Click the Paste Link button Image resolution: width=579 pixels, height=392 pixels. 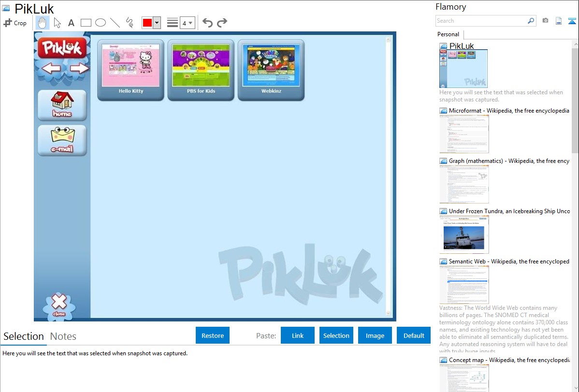pyautogui.click(x=298, y=335)
